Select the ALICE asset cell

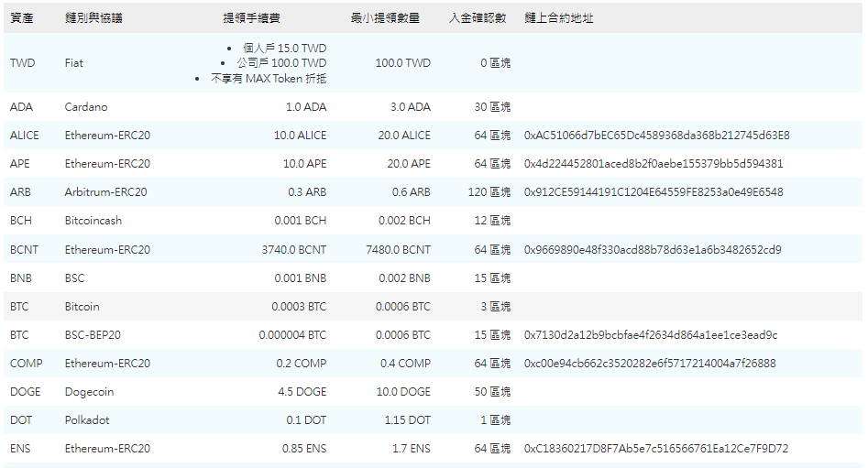pyautogui.click(x=25, y=136)
